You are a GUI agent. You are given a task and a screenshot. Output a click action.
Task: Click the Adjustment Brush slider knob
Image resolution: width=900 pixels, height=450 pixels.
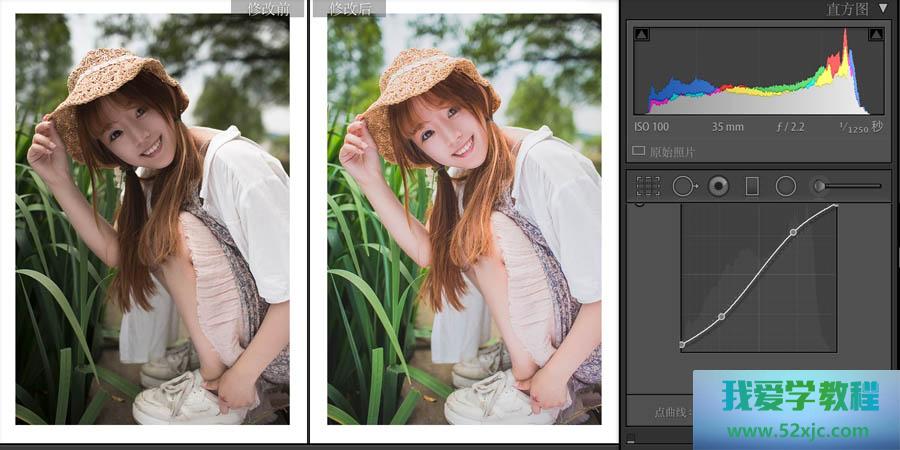pyautogui.click(x=820, y=186)
